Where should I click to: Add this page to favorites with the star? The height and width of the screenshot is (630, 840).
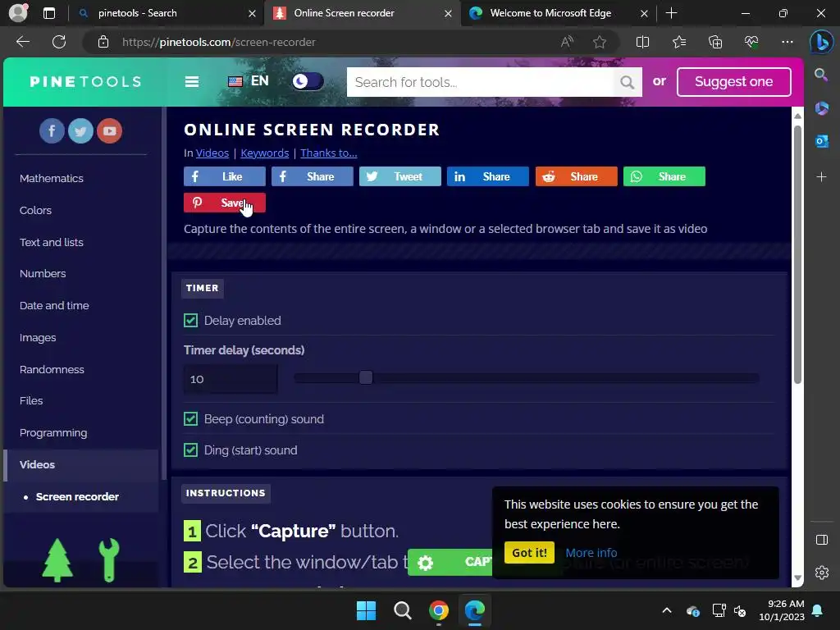(x=600, y=42)
